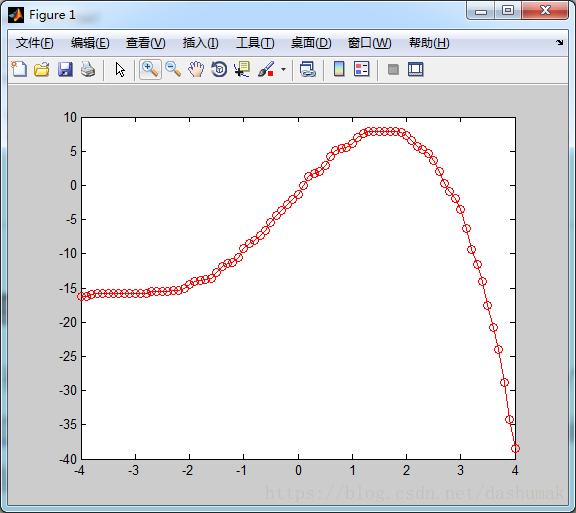Click the y-axis label -40
This screenshot has height=513, width=576.
coord(68,459)
